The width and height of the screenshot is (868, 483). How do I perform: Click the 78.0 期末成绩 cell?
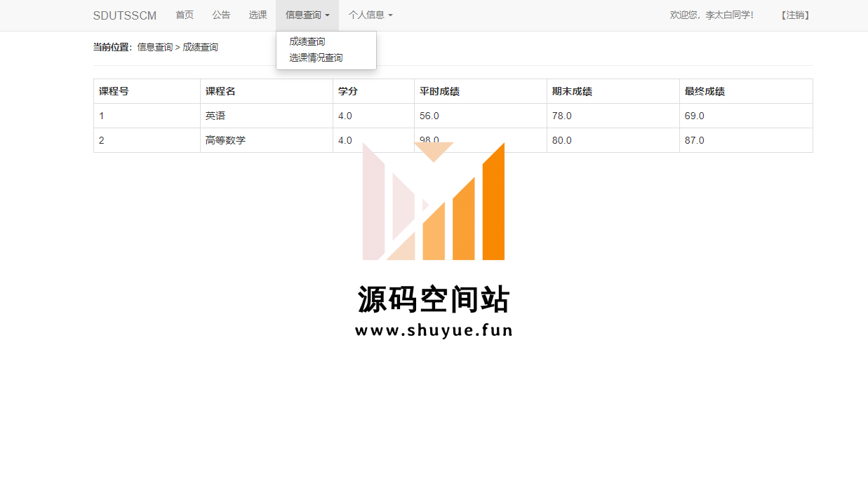[613, 116]
